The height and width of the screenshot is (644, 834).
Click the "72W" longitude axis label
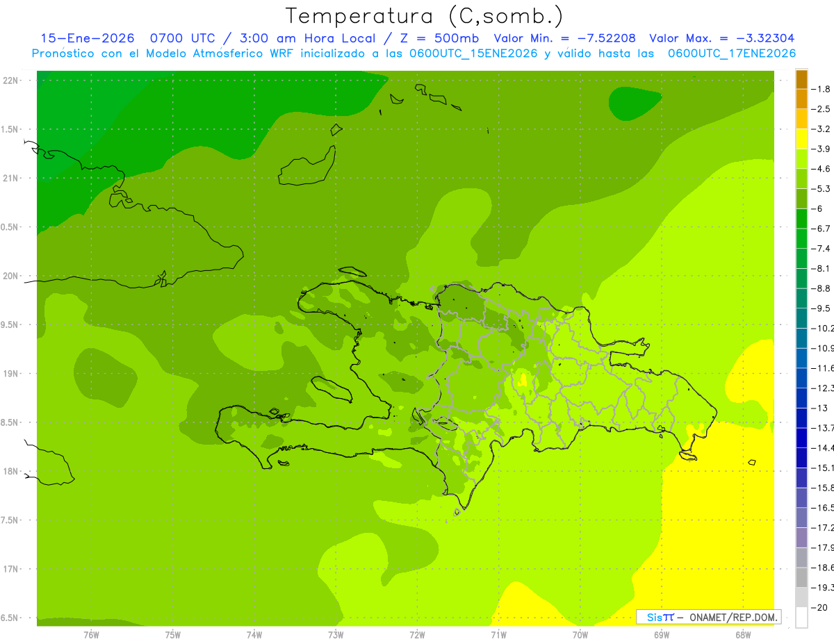(x=417, y=635)
